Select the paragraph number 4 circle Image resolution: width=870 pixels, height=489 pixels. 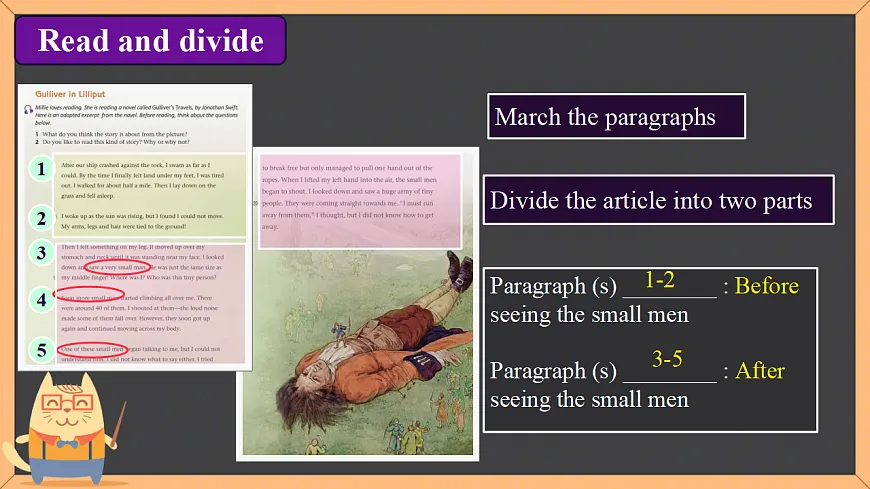[39, 299]
